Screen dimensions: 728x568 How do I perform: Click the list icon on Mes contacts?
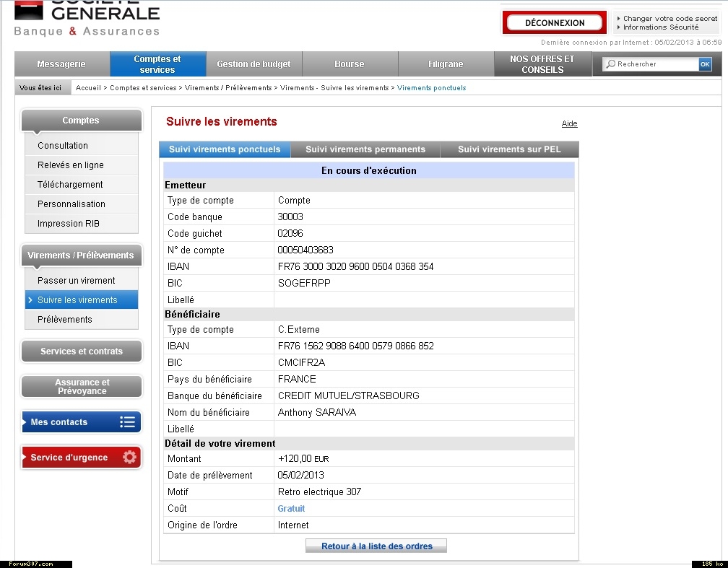(128, 422)
